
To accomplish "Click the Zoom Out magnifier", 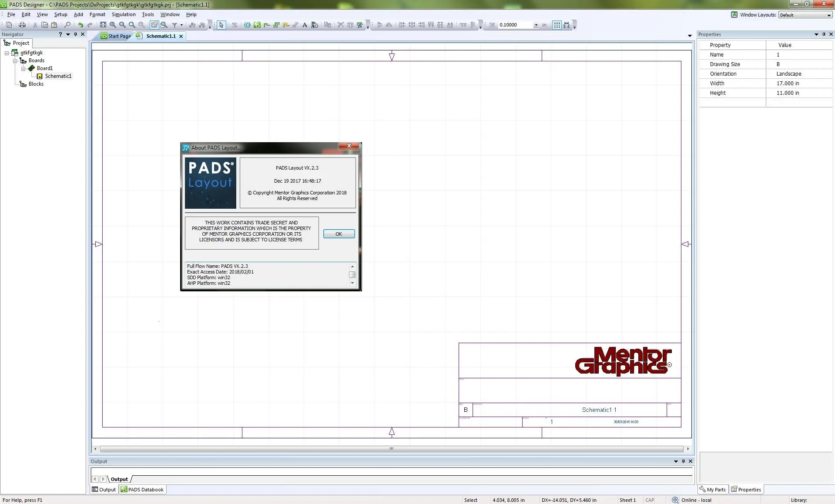I will (122, 25).
